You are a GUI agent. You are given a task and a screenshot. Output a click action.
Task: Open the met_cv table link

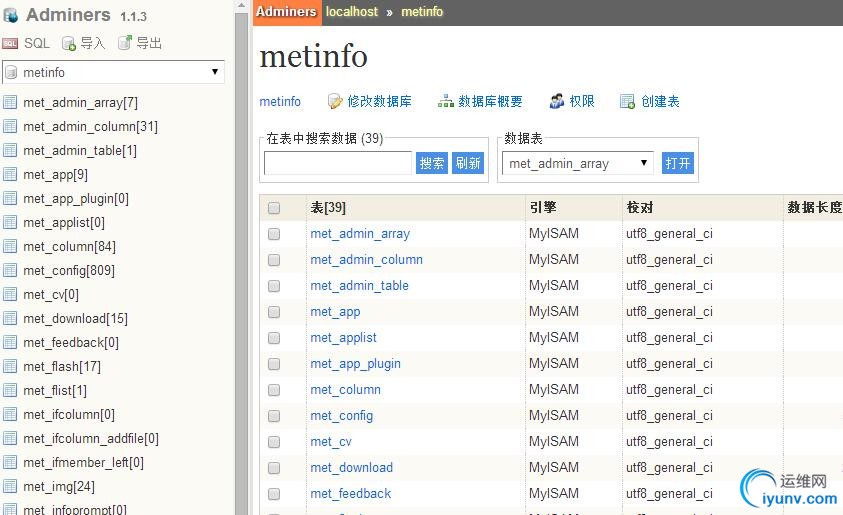(331, 442)
